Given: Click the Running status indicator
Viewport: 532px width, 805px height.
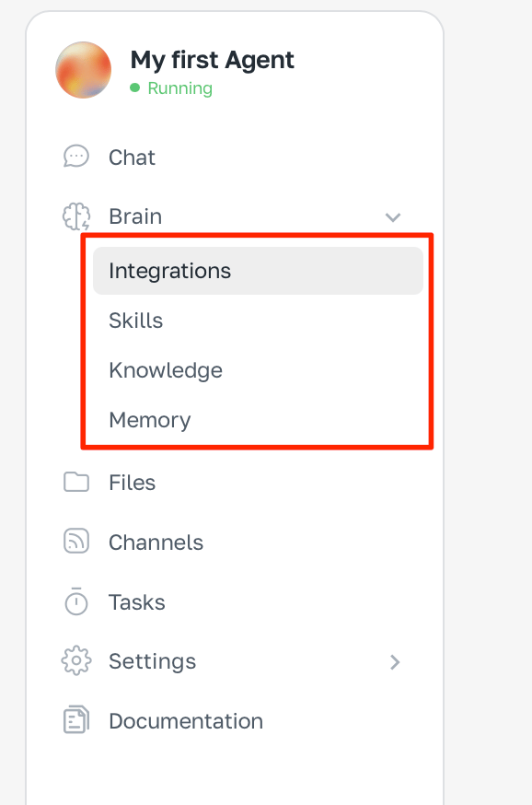Looking at the screenshot, I should 171,88.
